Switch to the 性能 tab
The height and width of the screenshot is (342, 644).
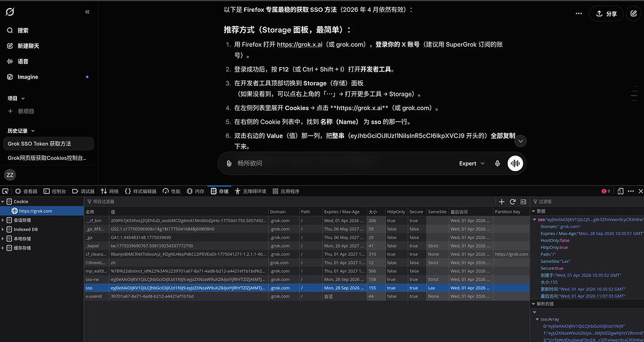pos(171,192)
